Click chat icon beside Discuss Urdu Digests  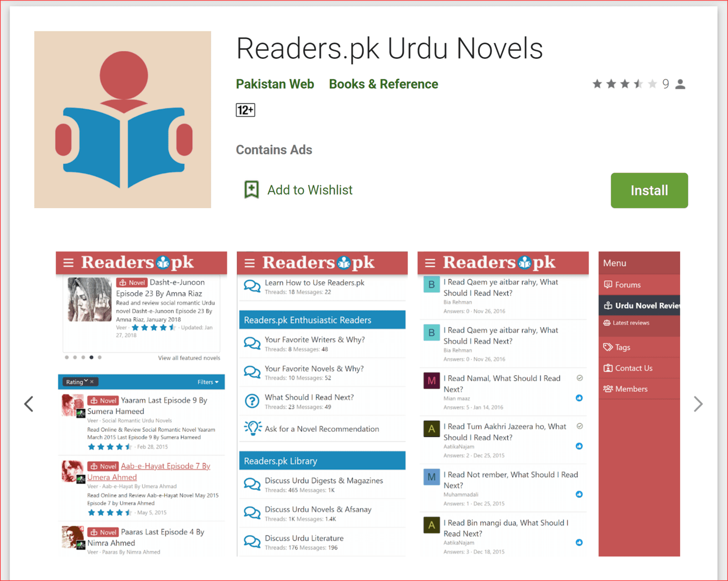coord(252,484)
